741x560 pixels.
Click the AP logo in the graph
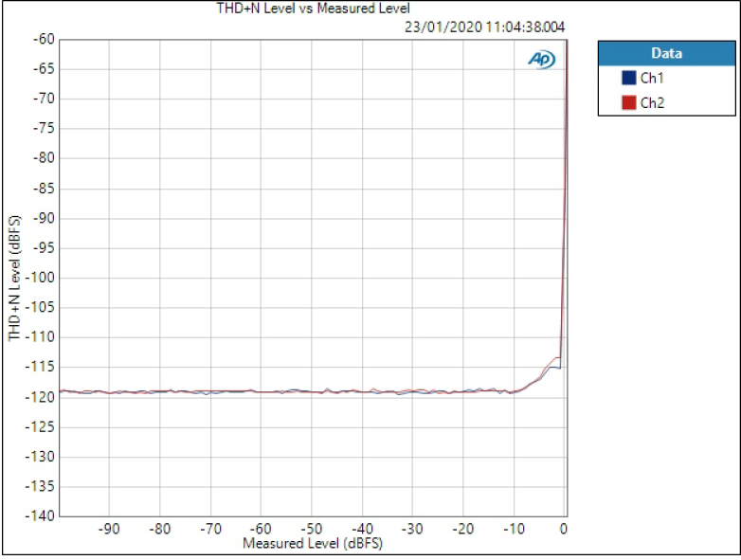[x=542, y=60]
